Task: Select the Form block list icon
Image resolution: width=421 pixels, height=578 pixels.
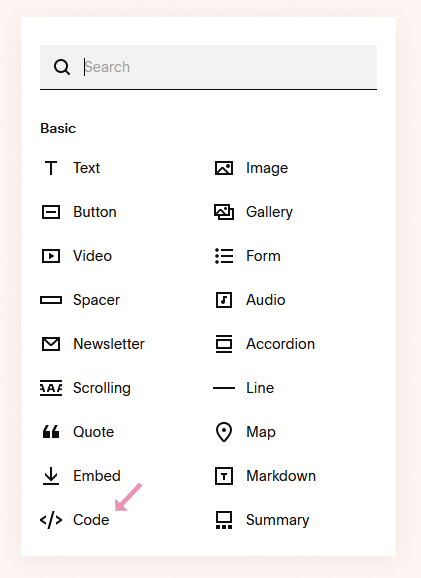Action: click(224, 256)
